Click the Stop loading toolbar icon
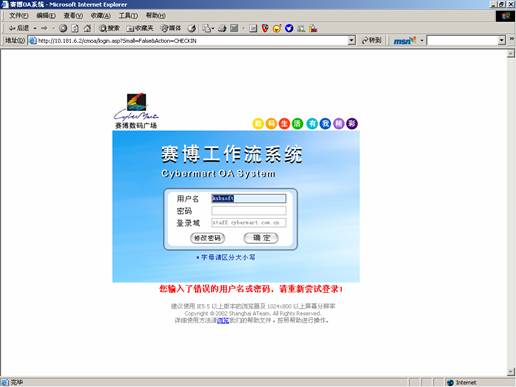 coord(63,29)
